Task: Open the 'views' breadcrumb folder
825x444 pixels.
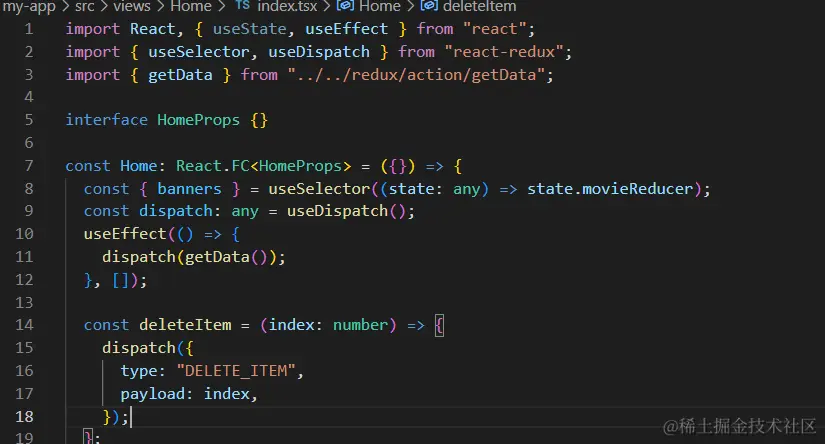Action: click(132, 6)
